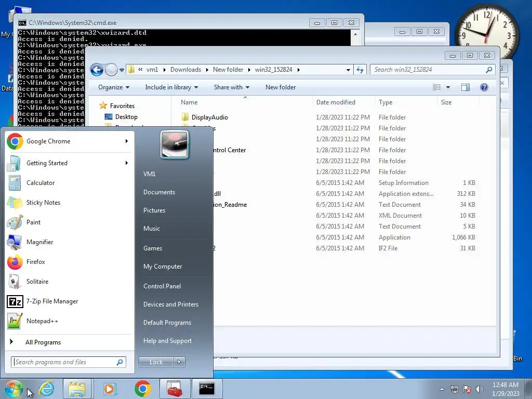Screen dimensions: 532x399
Task: Open Music from Start menu
Action: pyautogui.click(x=151, y=229)
